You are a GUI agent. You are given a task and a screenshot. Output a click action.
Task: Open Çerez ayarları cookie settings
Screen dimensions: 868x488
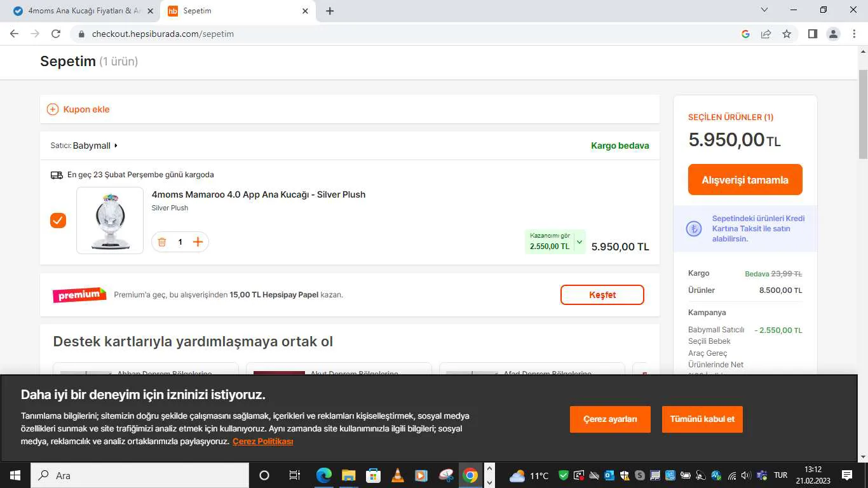pos(610,419)
